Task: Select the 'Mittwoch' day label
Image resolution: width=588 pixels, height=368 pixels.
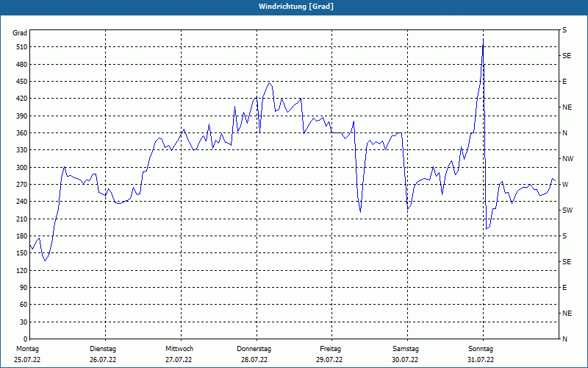Action: click(x=179, y=349)
